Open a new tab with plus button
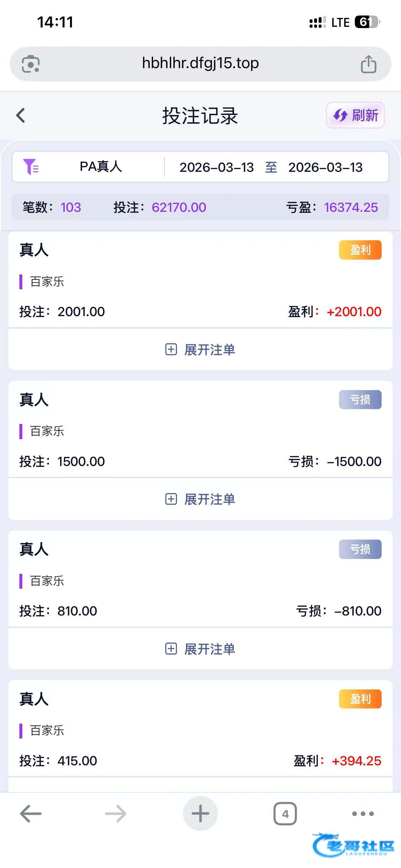Image resolution: width=401 pixels, height=868 pixels. (200, 814)
